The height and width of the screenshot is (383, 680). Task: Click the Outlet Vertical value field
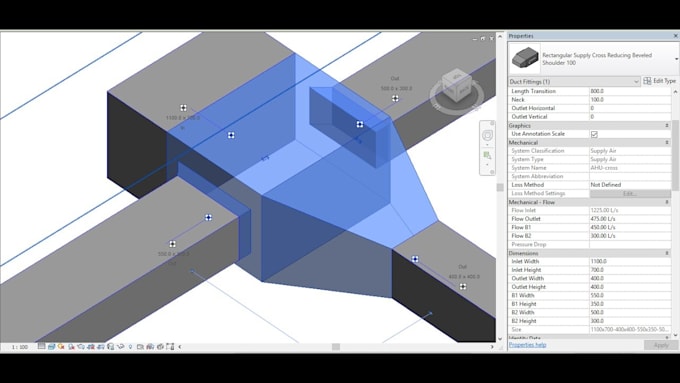point(630,117)
